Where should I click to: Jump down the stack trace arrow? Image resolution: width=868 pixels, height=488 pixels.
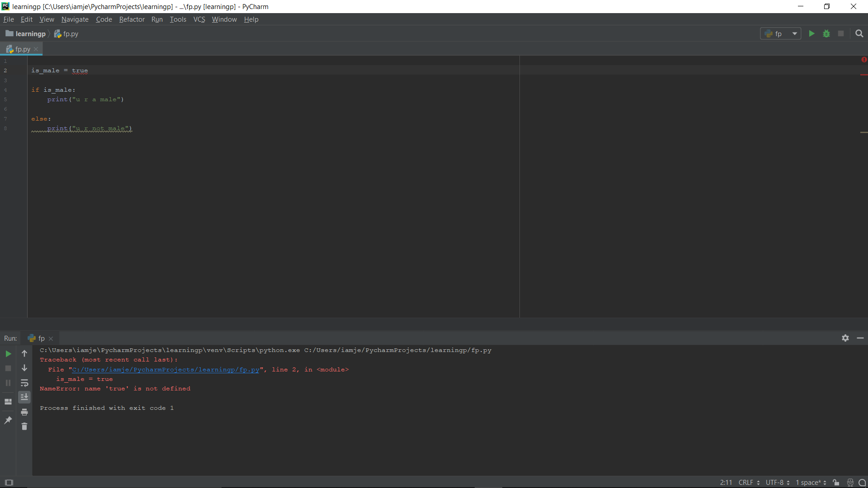point(24,368)
